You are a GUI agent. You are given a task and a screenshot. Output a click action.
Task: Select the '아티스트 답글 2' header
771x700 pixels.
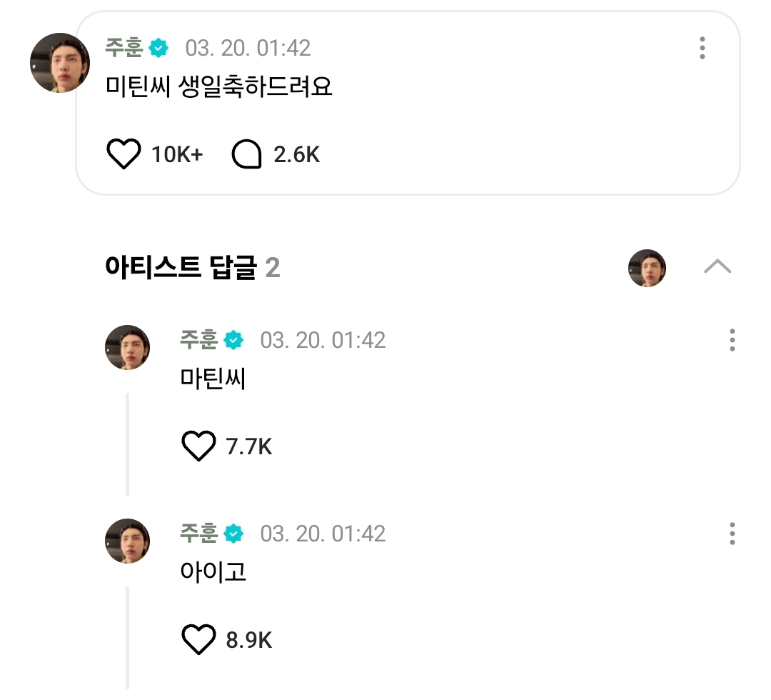pyautogui.click(x=193, y=268)
